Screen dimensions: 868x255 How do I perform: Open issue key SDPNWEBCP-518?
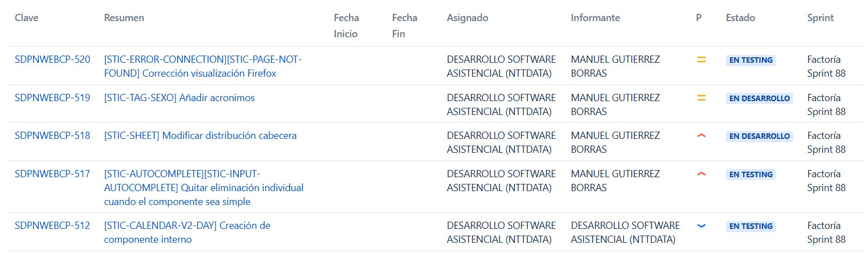[x=52, y=136]
